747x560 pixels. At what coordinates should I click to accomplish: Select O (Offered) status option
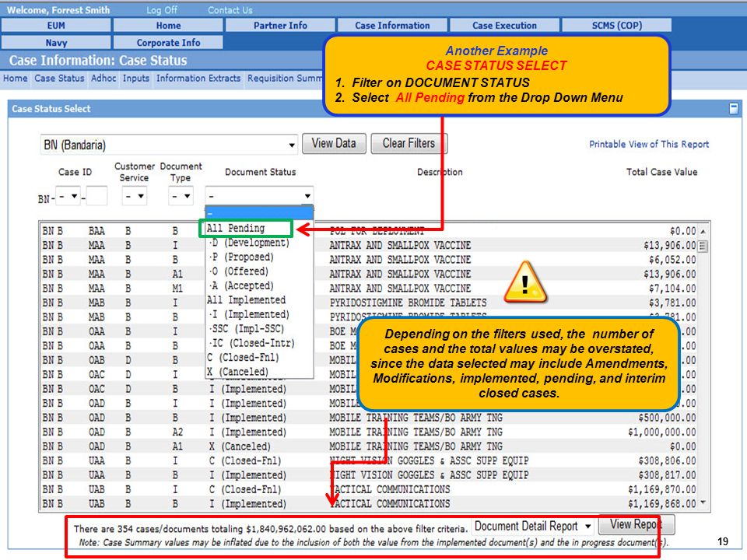click(x=259, y=271)
